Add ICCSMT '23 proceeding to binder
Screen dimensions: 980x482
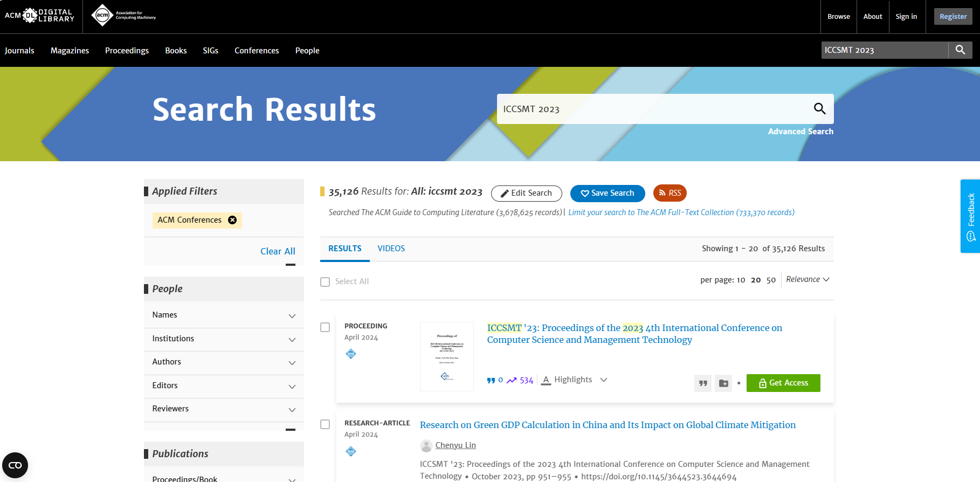point(723,383)
